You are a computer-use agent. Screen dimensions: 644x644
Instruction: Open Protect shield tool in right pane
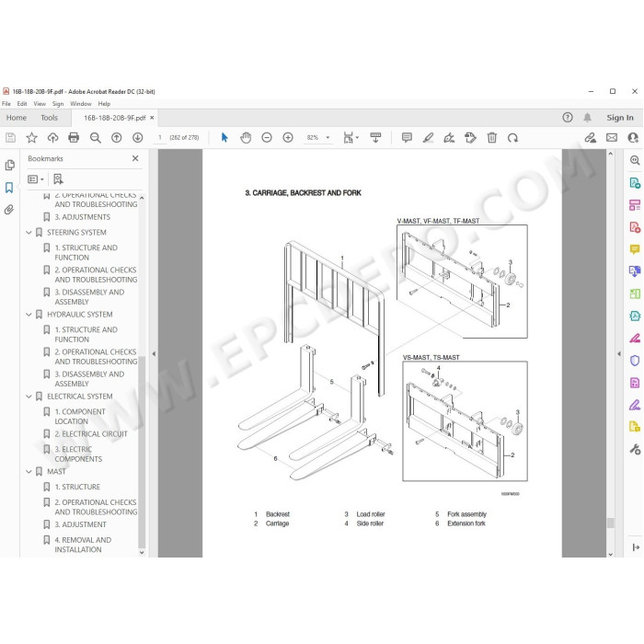point(635,361)
